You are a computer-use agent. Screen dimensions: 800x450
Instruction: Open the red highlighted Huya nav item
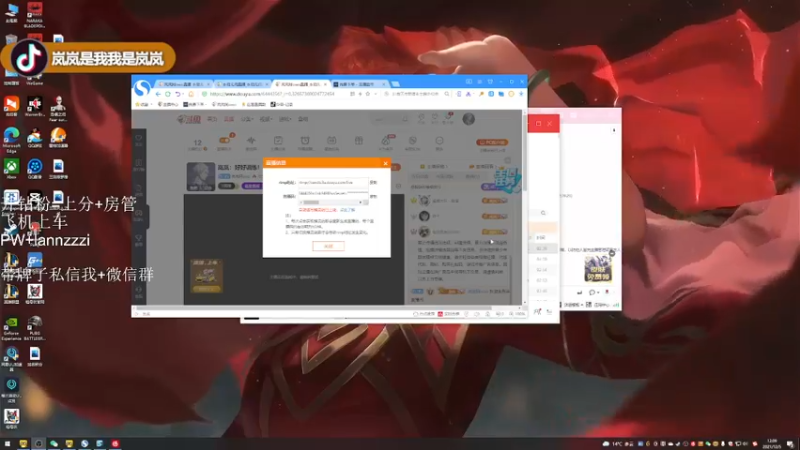[x=229, y=119]
